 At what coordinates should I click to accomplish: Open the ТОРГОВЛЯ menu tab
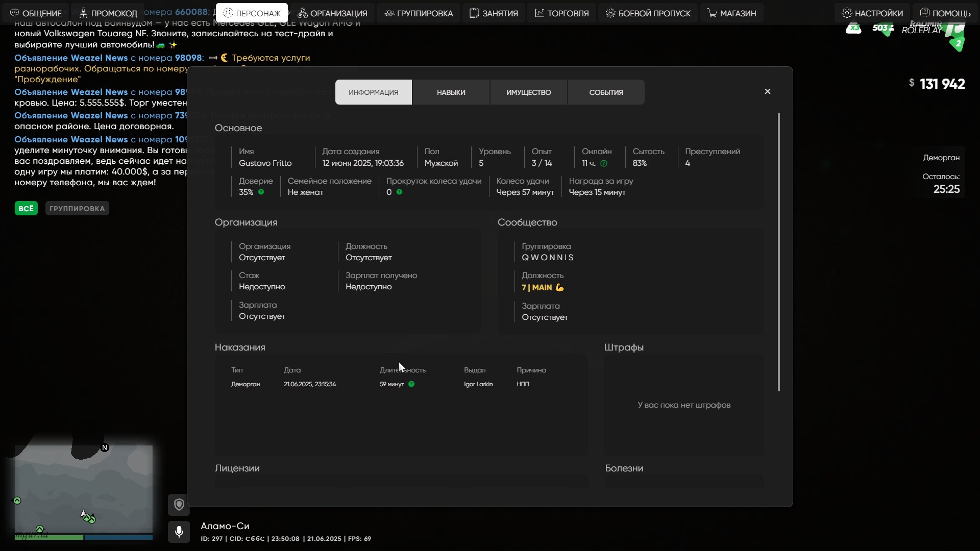[561, 13]
